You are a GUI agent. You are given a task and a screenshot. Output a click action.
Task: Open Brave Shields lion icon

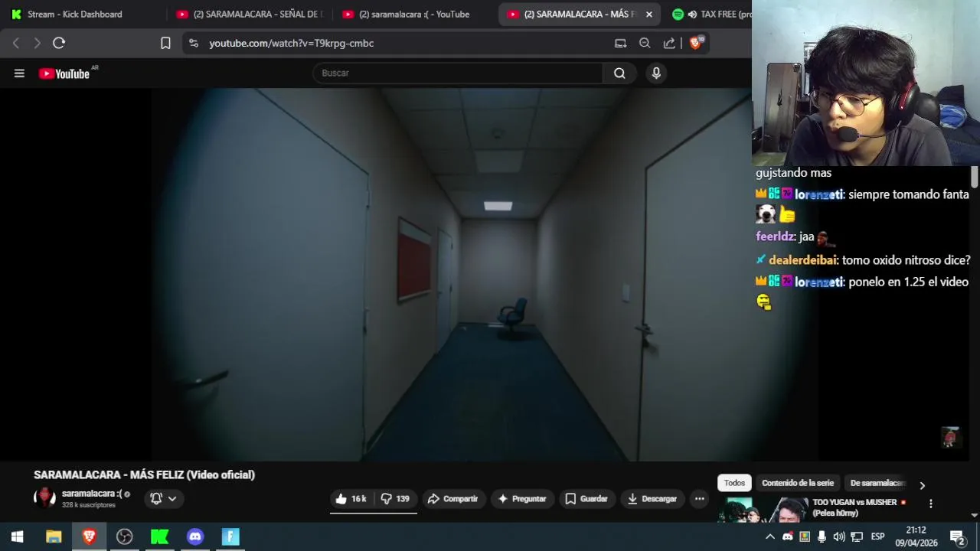click(x=696, y=43)
